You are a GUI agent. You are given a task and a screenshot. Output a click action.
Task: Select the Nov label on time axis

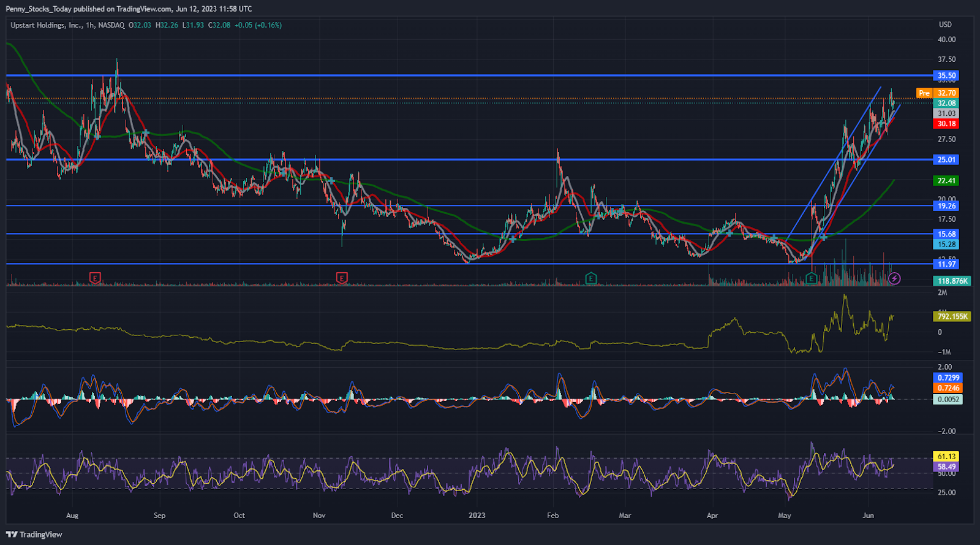(x=319, y=516)
